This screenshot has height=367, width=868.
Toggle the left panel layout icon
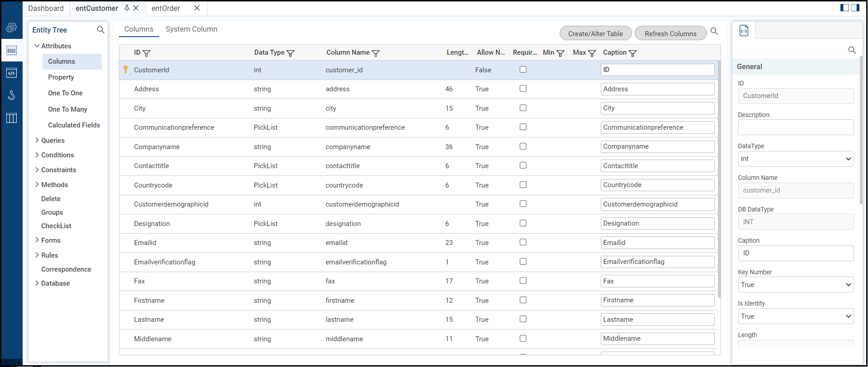844,8
